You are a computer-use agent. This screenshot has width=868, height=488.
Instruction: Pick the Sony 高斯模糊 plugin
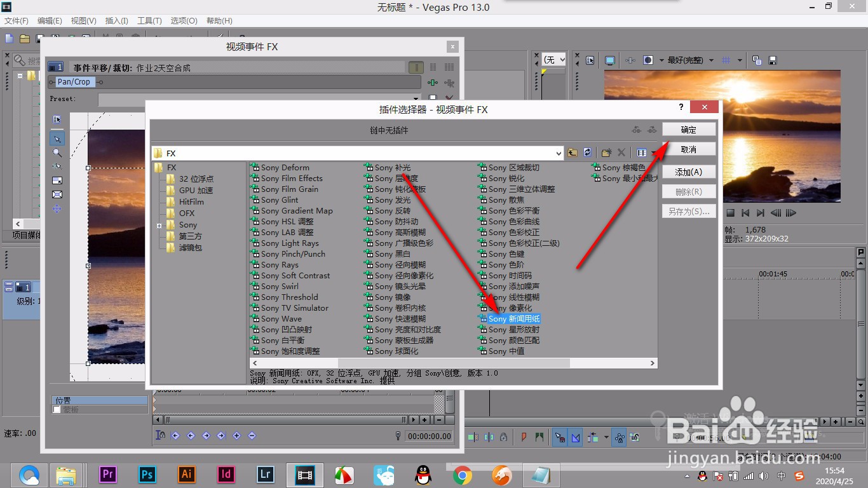click(x=395, y=232)
